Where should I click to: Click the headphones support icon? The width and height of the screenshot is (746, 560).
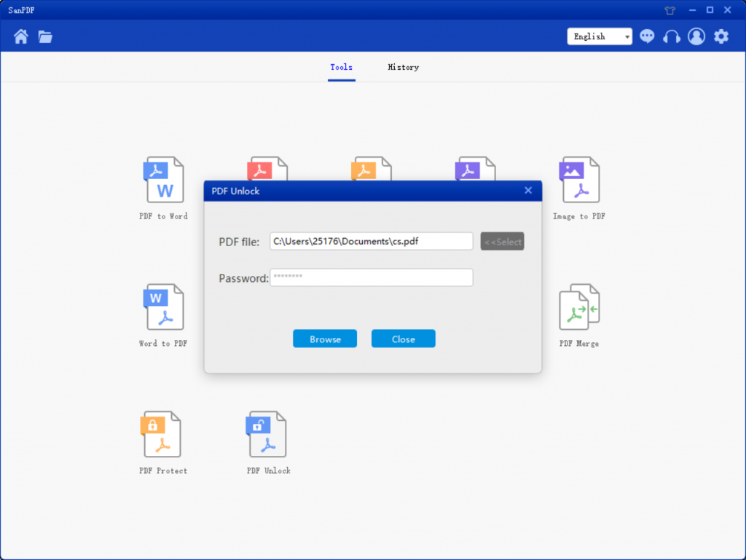point(671,36)
